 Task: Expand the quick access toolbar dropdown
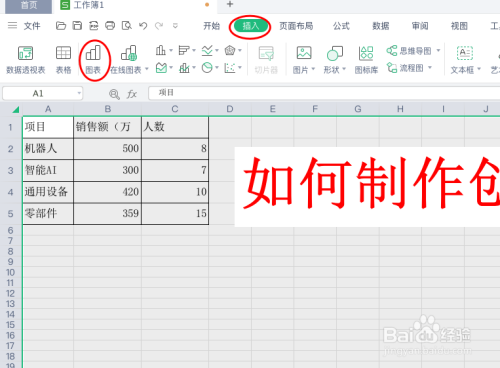(175, 25)
